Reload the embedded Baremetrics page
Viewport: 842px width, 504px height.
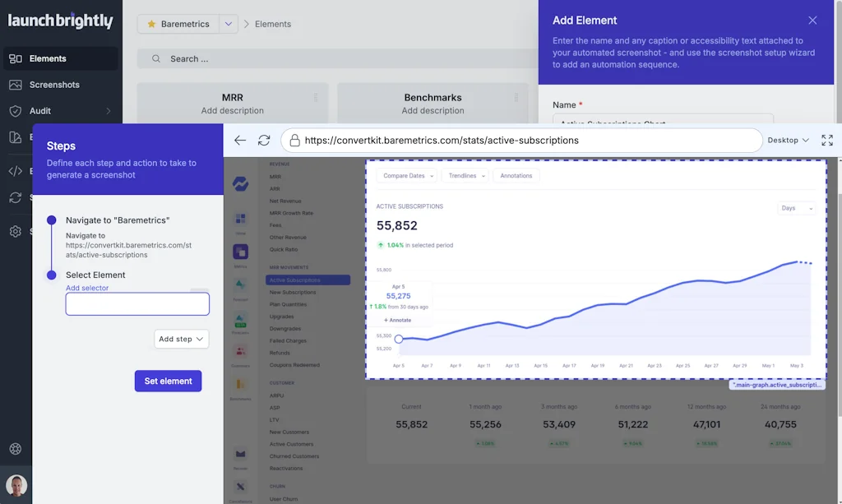[x=264, y=141]
